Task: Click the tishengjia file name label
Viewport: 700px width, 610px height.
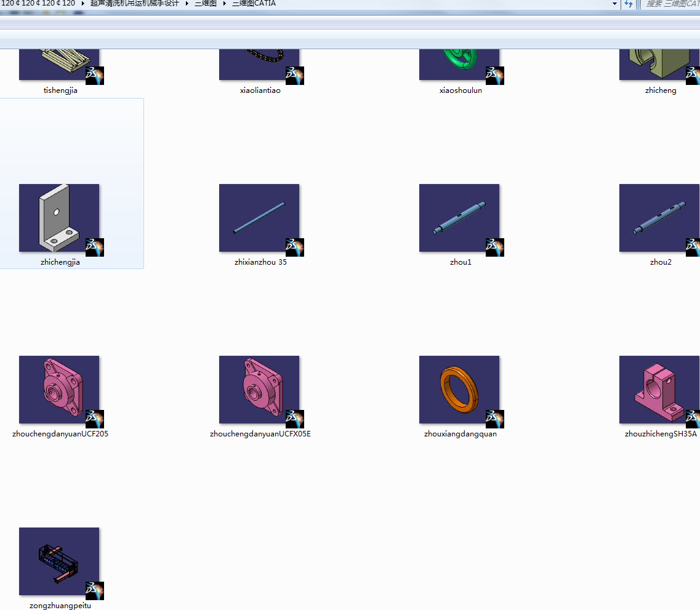Action: coord(60,90)
